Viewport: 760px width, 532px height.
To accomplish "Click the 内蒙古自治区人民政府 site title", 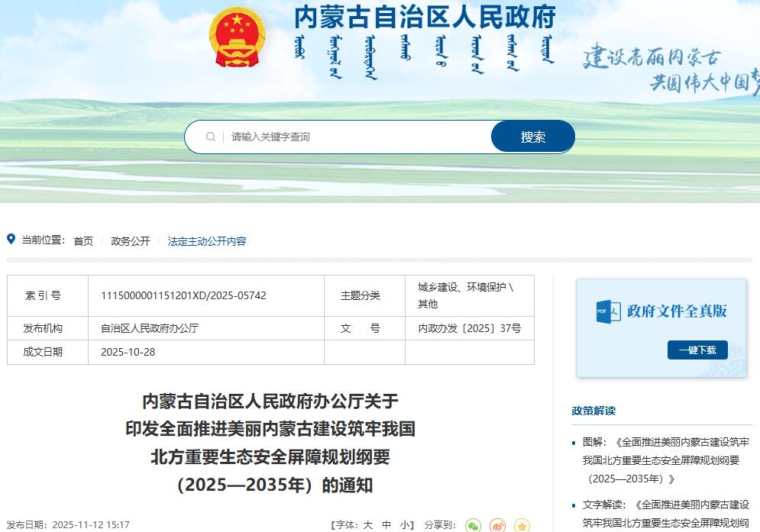I will pyautogui.click(x=425, y=17).
